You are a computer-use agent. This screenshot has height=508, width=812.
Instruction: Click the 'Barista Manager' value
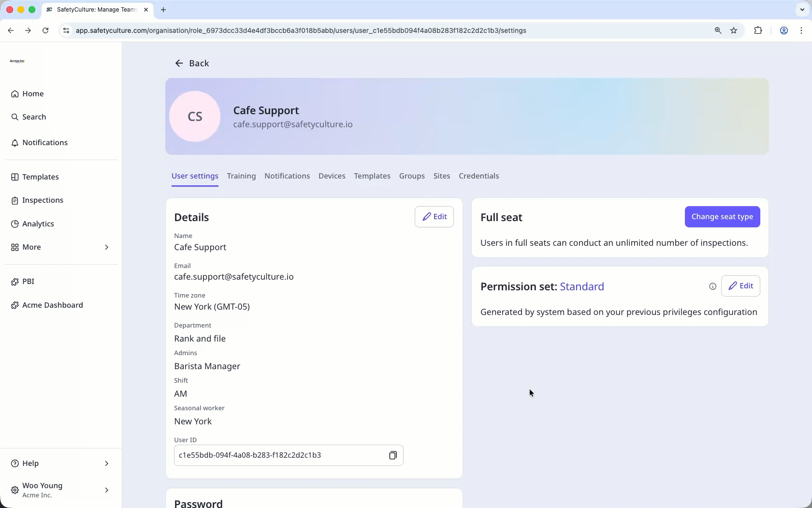coord(207,366)
